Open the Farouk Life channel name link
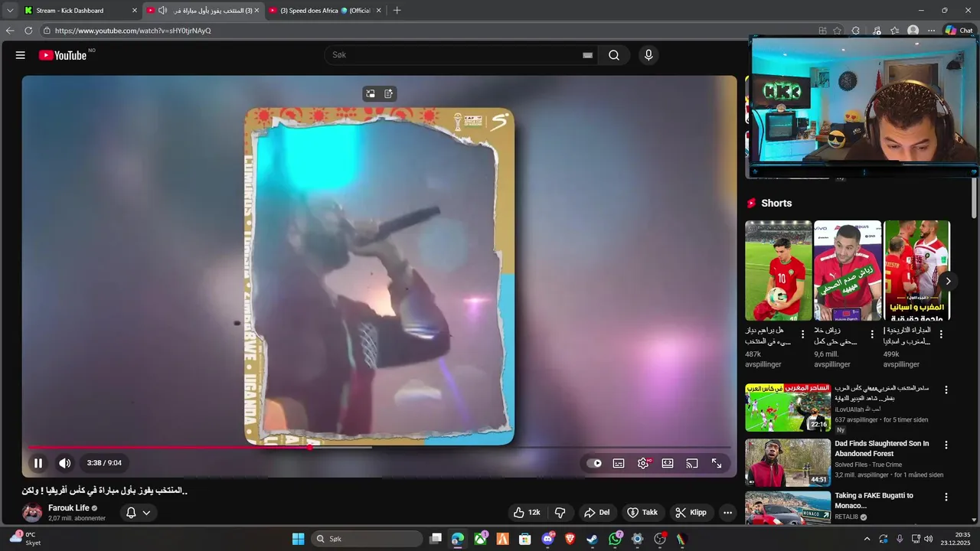The height and width of the screenshot is (551, 980). click(x=69, y=507)
